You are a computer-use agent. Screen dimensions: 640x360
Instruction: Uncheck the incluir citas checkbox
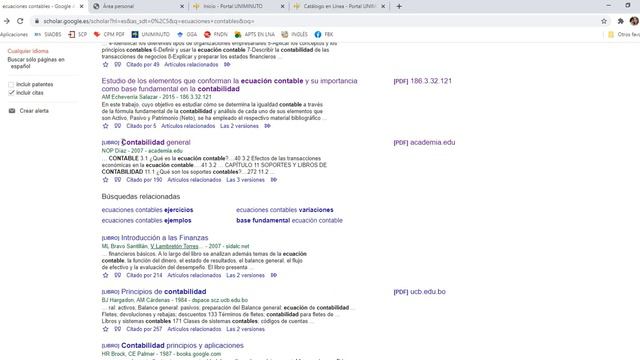11,93
